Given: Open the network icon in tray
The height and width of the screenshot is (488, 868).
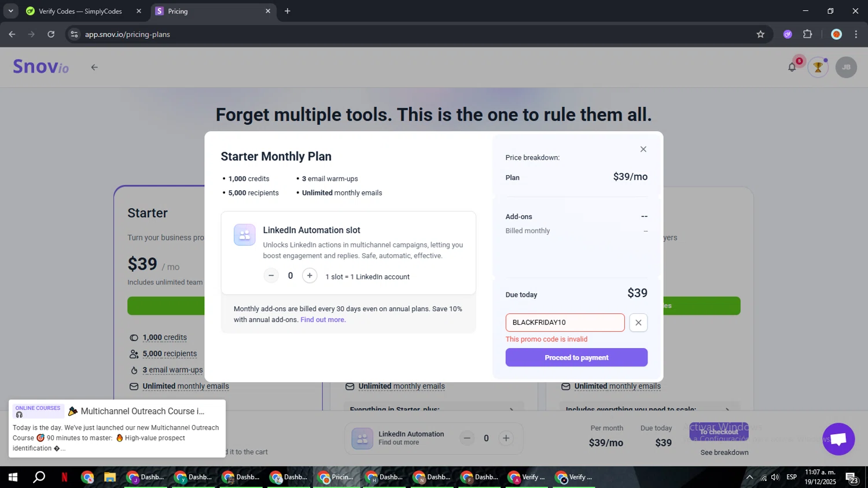Looking at the screenshot, I should tap(763, 477).
